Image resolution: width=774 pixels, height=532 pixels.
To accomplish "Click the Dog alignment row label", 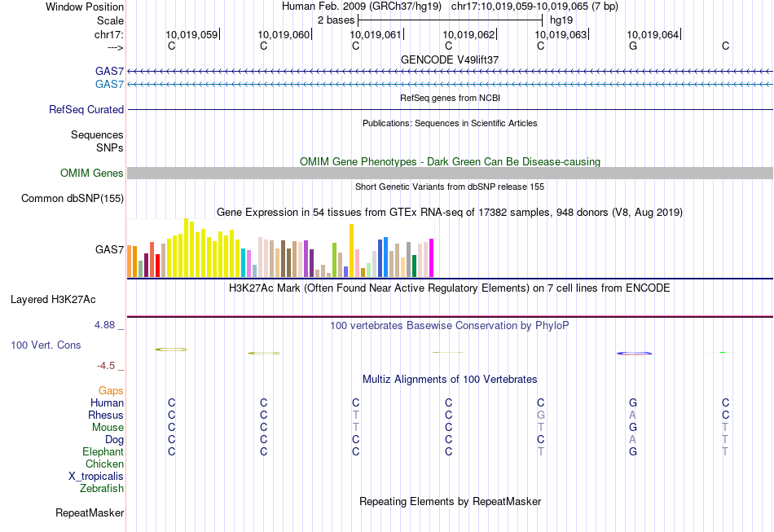I will [114, 440].
